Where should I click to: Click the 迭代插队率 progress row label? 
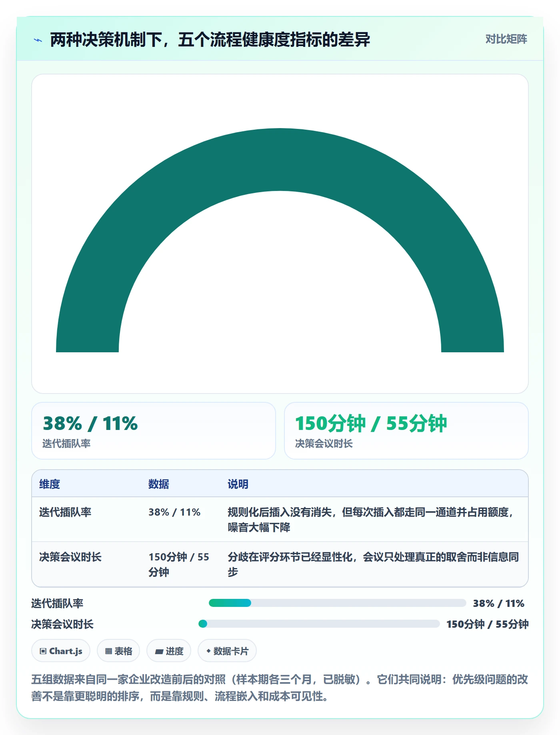[57, 603]
